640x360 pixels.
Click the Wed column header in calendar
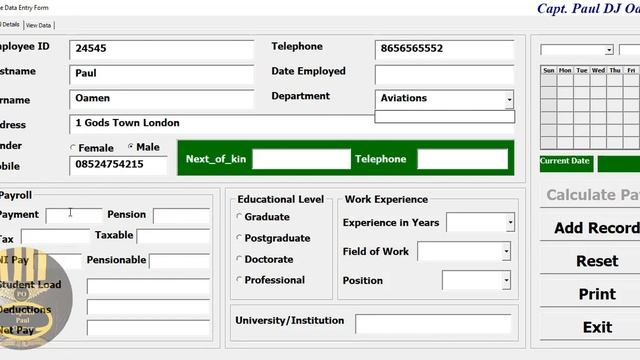[x=598, y=70]
